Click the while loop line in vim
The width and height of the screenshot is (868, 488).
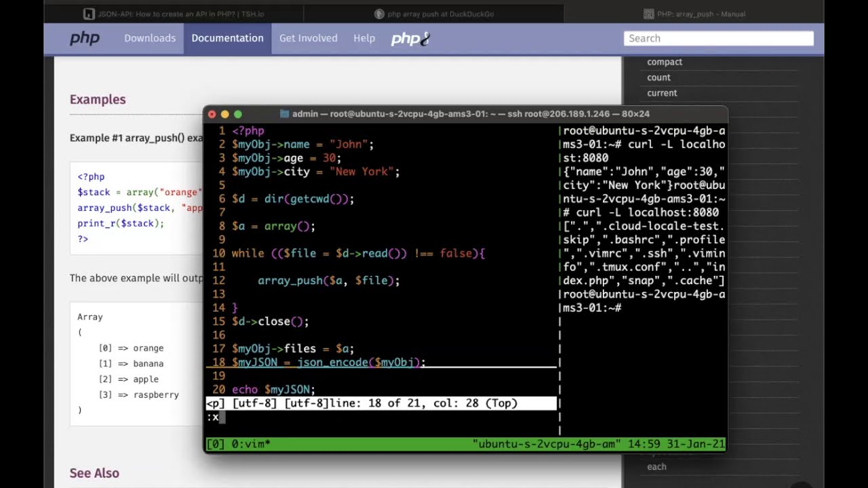358,253
